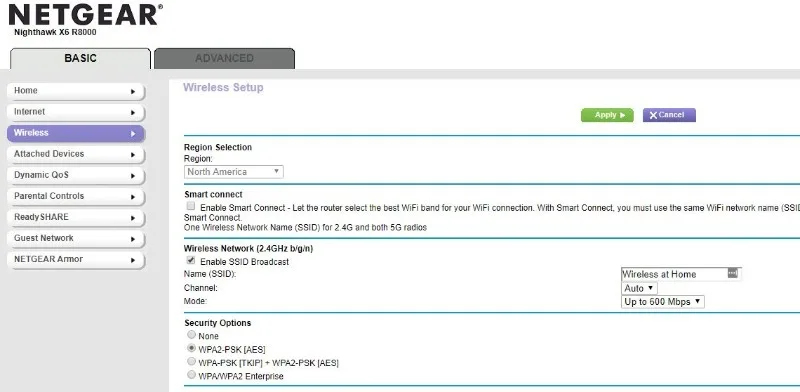Switch to the BASIC tab
This screenshot has height=392, width=800.
coord(80,58)
